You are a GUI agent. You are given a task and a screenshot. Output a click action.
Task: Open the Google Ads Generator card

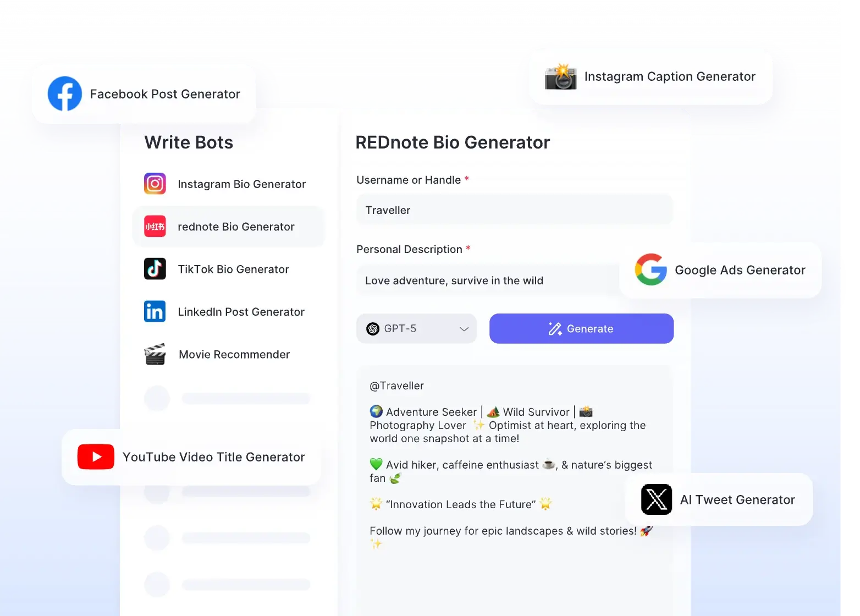[x=720, y=270]
